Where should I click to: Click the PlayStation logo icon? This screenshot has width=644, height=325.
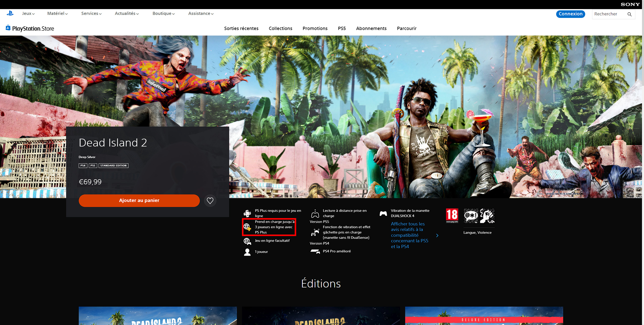tap(10, 13)
